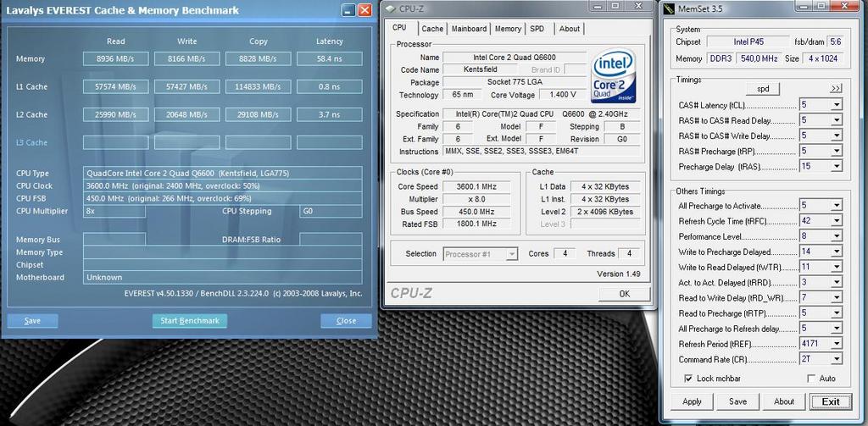Click the Save button in EVEREST

point(33,321)
